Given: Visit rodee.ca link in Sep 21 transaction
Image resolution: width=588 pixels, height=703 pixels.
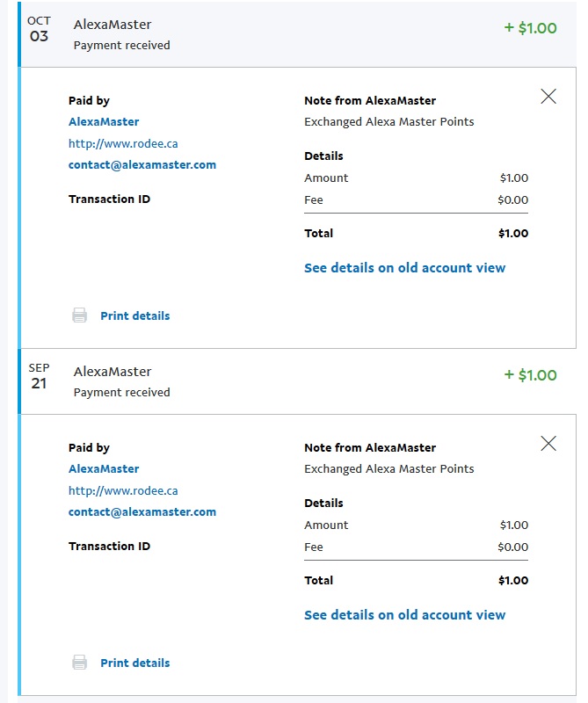Looking at the screenshot, I should click(x=123, y=490).
